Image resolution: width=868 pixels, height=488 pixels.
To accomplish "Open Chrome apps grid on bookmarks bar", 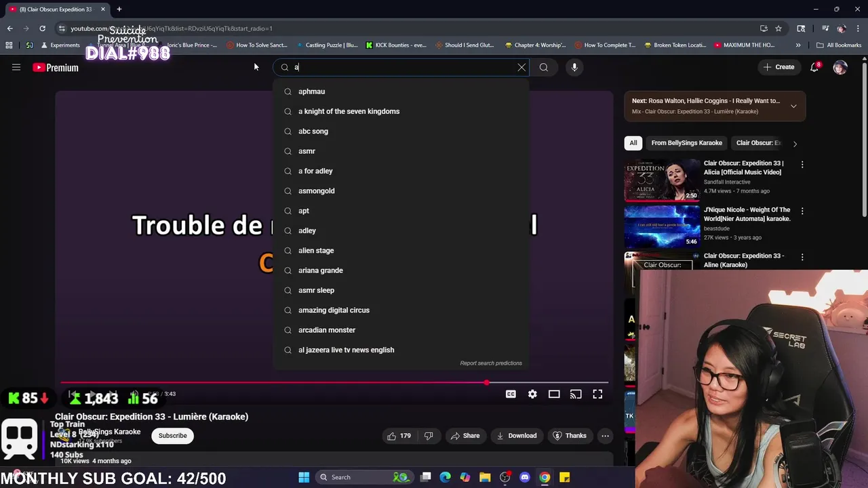I will (9, 45).
